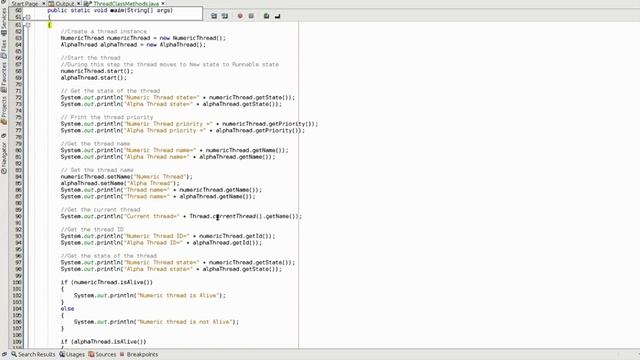
Task: Click the alphaThread.setName("Alpha Thread") line
Action: 120,183
